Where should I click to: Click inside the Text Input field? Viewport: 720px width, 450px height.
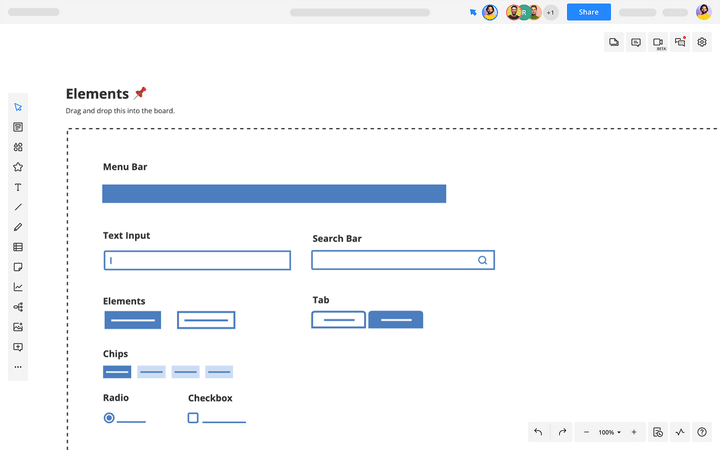(x=197, y=260)
